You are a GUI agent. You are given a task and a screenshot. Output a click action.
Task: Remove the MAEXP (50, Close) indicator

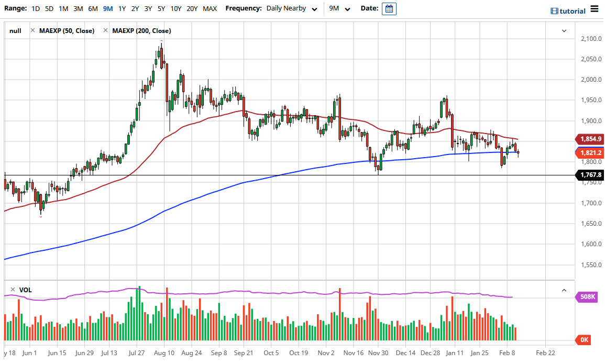click(32, 30)
